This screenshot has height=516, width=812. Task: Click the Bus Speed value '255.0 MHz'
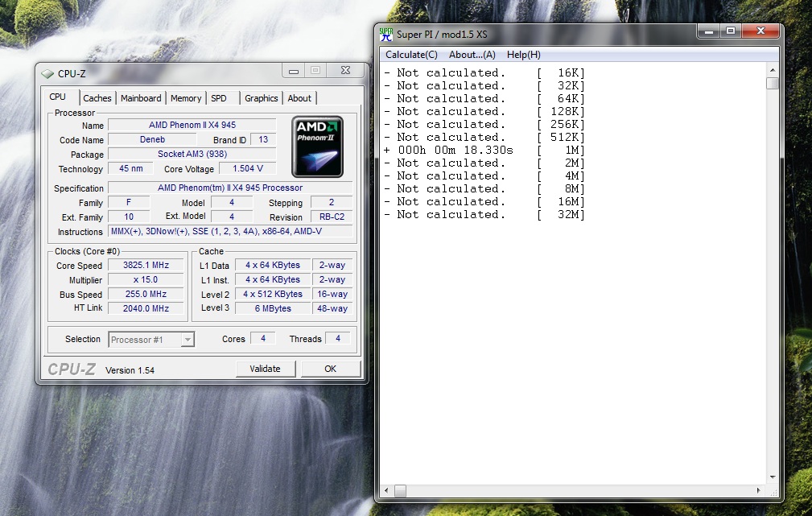click(146, 294)
